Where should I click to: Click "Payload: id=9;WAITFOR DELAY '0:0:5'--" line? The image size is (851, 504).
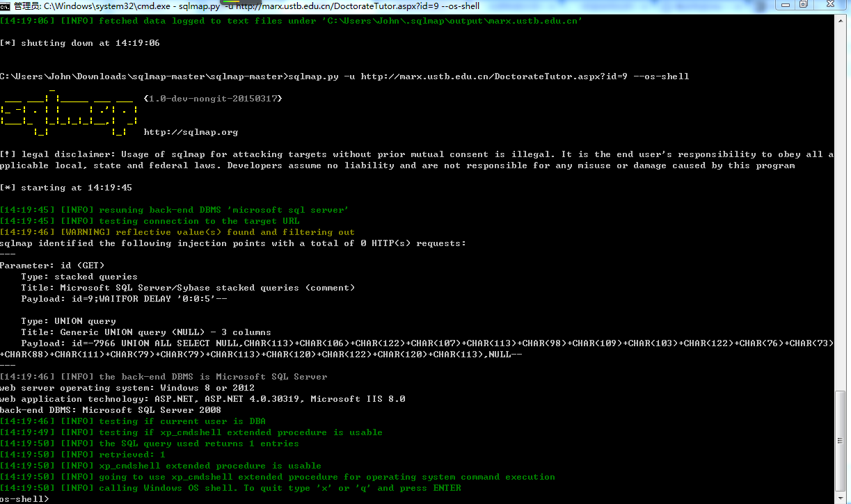tap(124, 299)
